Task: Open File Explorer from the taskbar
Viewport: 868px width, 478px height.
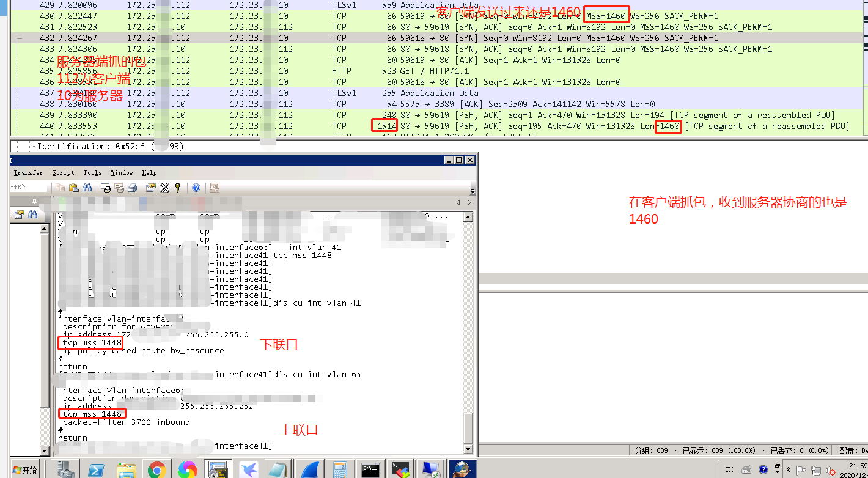Action: pos(127,469)
